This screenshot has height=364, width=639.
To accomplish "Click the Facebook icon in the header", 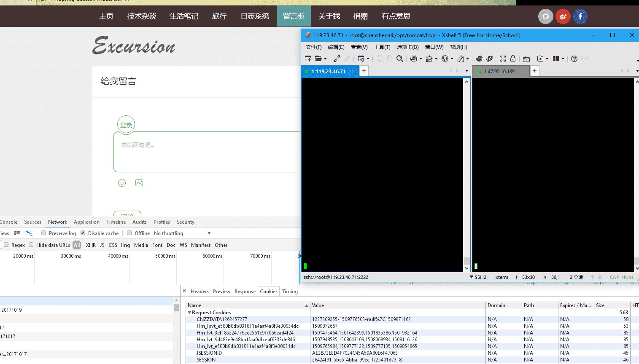I will [x=580, y=16].
